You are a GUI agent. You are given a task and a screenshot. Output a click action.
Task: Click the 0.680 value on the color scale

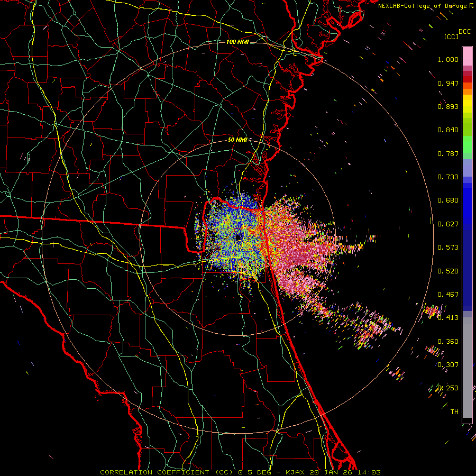(x=448, y=200)
